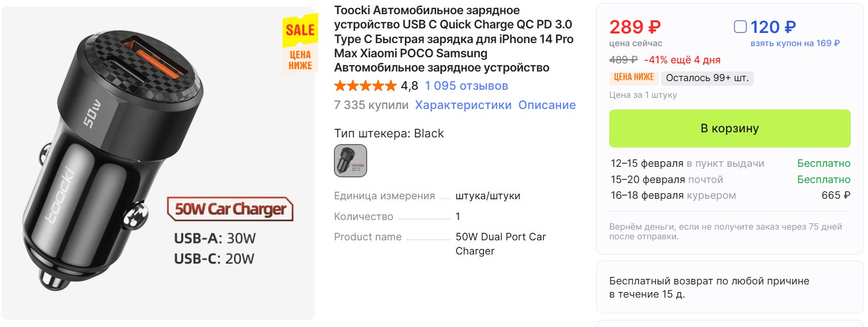The image size is (868, 327).
Task: Click the current price 289 ₽
Action: (x=635, y=27)
